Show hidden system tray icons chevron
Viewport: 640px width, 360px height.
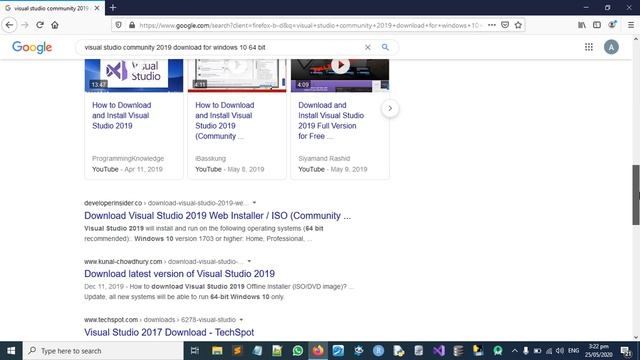(514, 351)
